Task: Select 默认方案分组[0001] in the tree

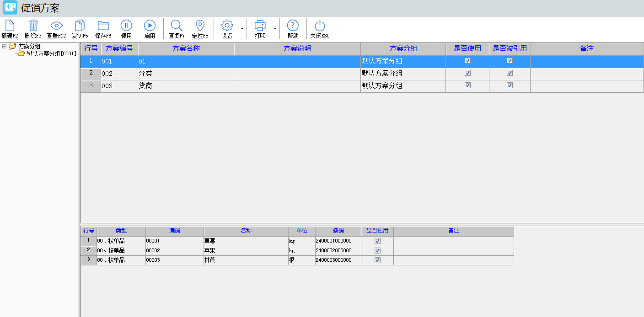Action: (x=51, y=53)
